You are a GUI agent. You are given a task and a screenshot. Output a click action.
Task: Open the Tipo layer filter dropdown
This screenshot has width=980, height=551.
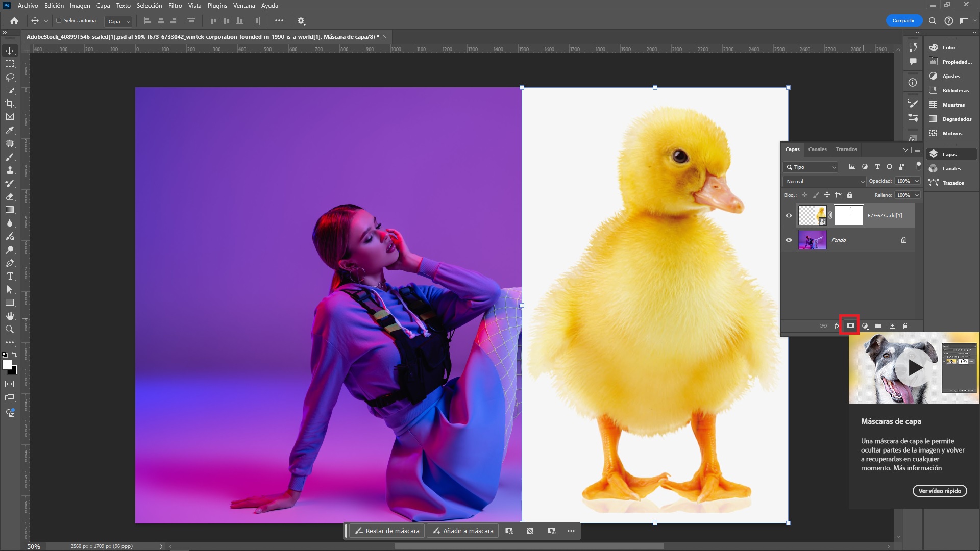click(811, 167)
